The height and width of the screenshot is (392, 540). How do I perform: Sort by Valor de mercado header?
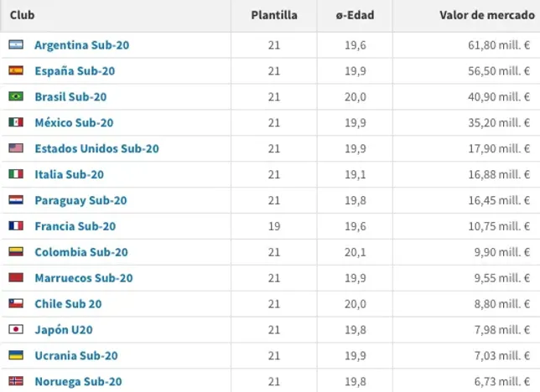click(x=486, y=15)
